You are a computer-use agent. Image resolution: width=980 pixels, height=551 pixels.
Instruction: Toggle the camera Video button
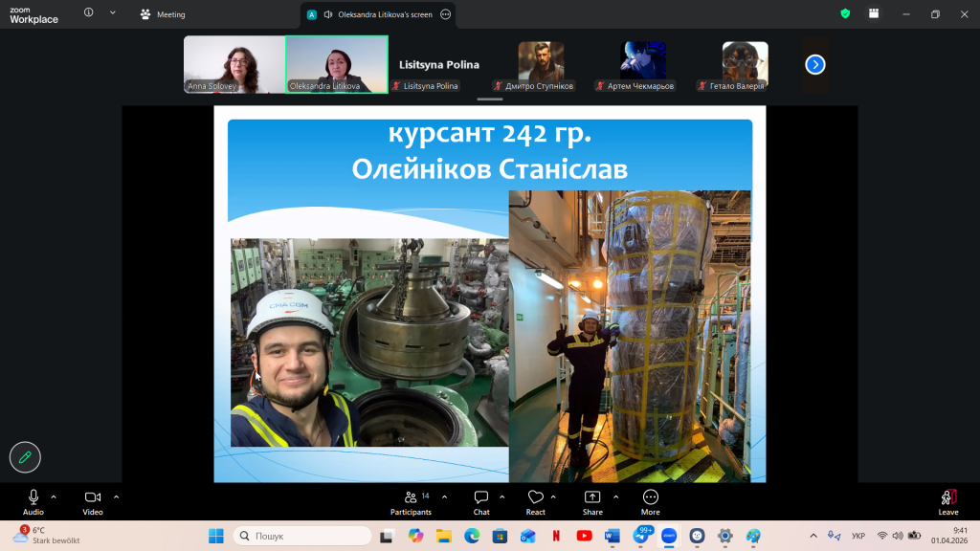93,501
